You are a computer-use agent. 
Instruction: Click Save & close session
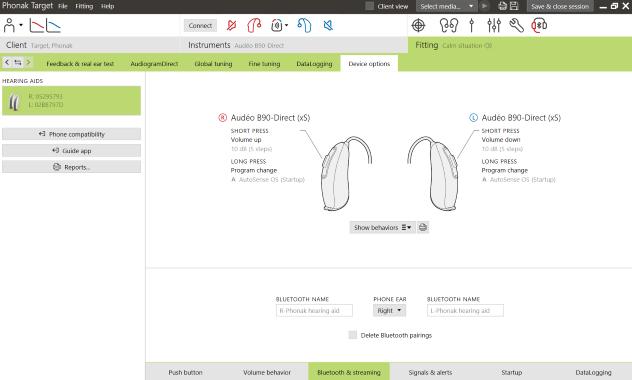(560, 6)
